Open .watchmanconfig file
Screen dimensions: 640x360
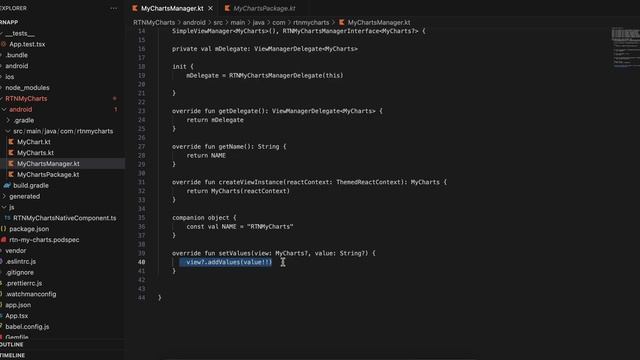coord(31,294)
